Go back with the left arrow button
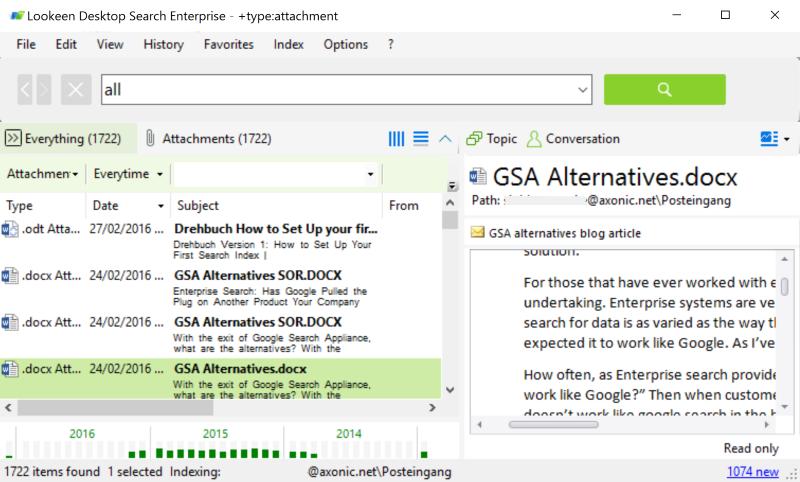This screenshot has width=800, height=482. click(x=26, y=90)
